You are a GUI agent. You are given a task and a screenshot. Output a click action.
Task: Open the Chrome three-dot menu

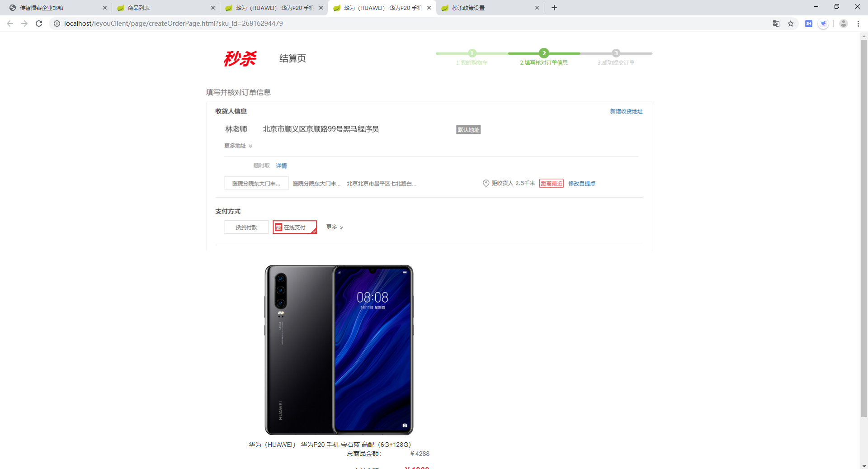pos(858,24)
